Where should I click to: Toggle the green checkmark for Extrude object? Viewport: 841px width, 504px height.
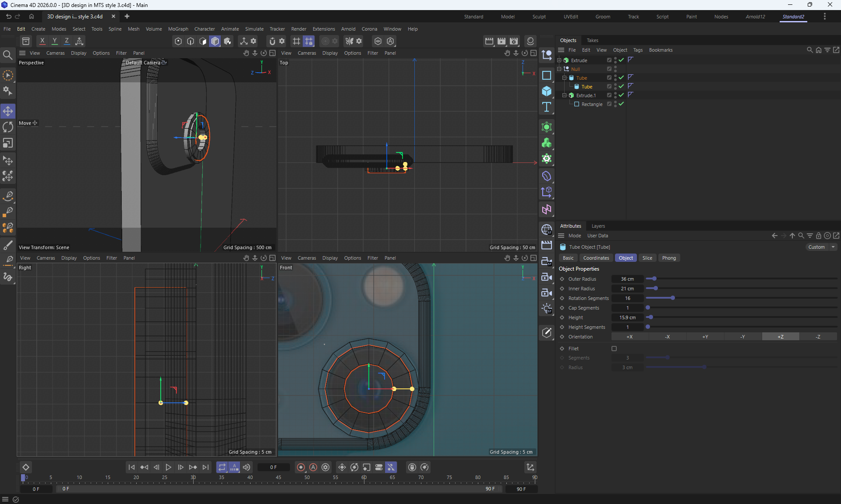tap(621, 60)
